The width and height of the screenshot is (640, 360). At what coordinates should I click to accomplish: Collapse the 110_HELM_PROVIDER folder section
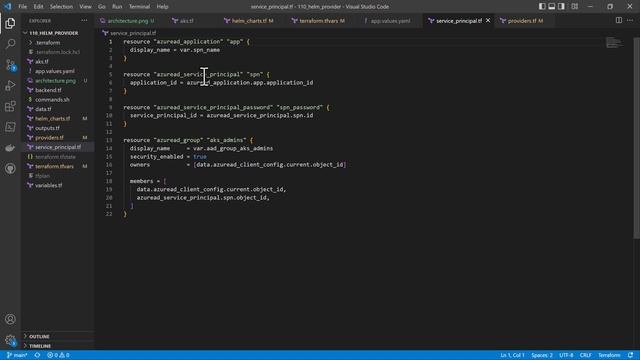pyautogui.click(x=53, y=33)
